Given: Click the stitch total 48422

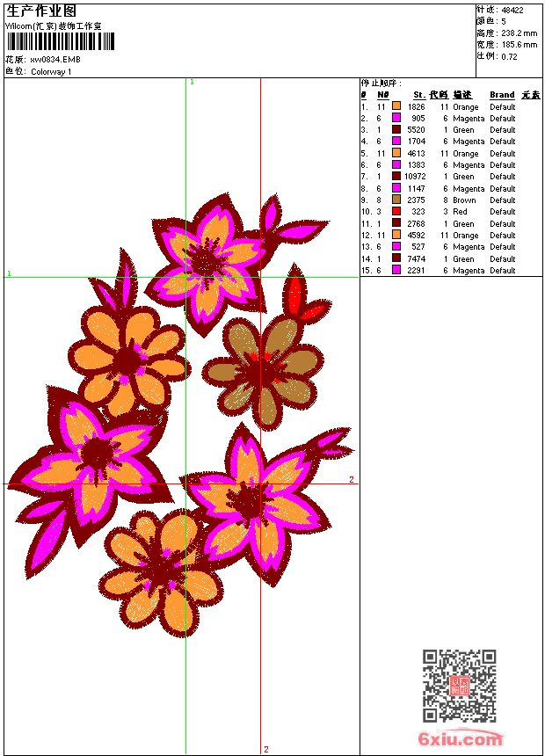Looking at the screenshot, I should (x=512, y=11).
